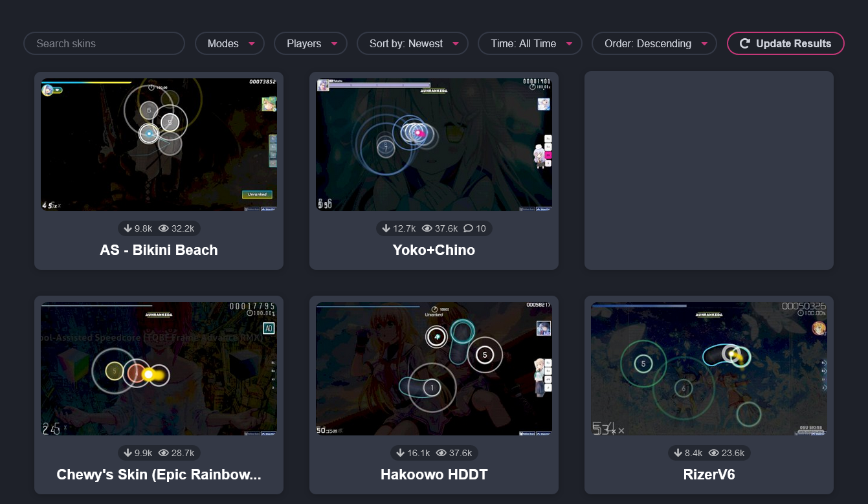Click the 23.6k views count text
Screen dimensions: 868x504
733,453
